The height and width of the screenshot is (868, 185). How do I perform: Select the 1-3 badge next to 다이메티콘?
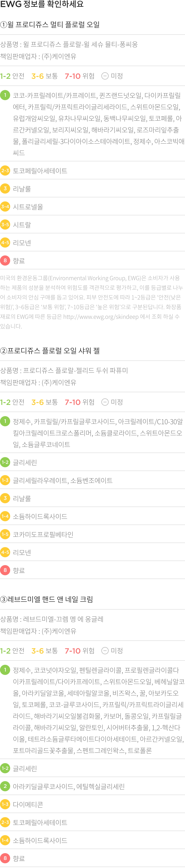pyautogui.click(x=5, y=804)
